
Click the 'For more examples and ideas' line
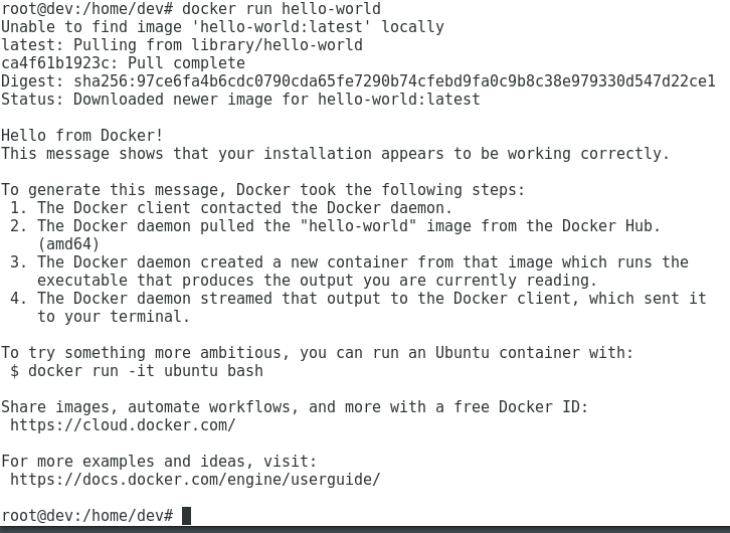point(159,462)
